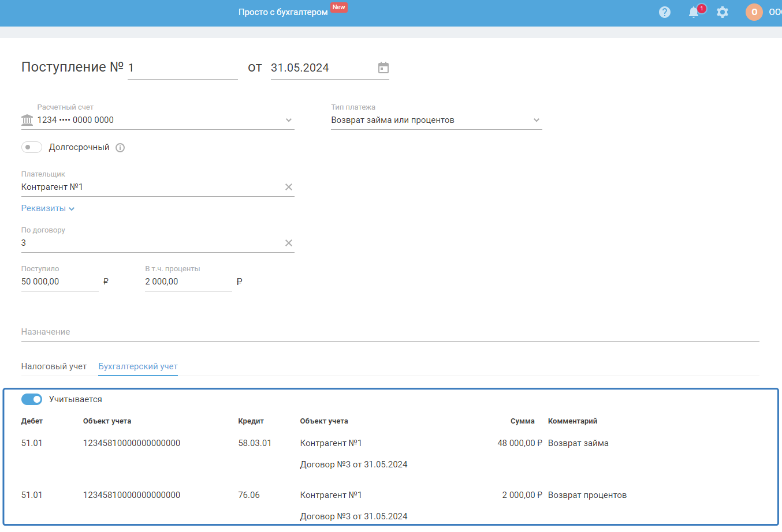
Task: Select the Бухгалтерский учет tab
Action: point(138,366)
